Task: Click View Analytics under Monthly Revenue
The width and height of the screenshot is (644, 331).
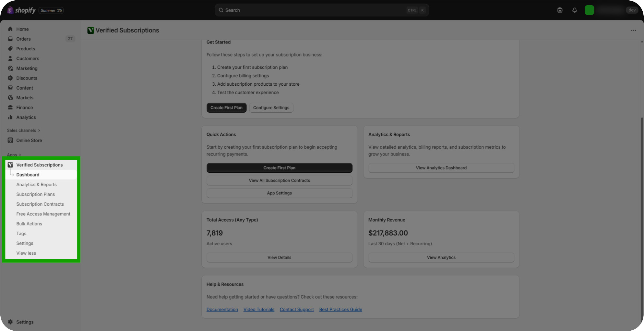Action: (x=441, y=257)
